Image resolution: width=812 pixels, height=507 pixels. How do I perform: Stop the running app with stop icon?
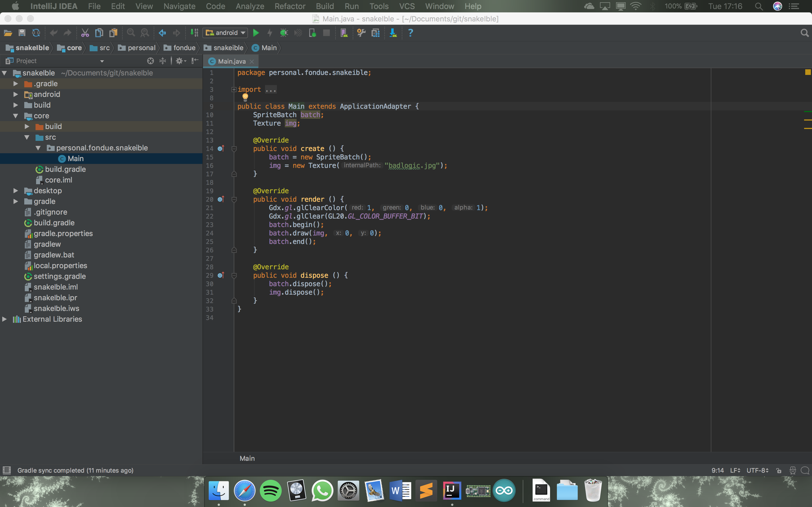pyautogui.click(x=326, y=32)
